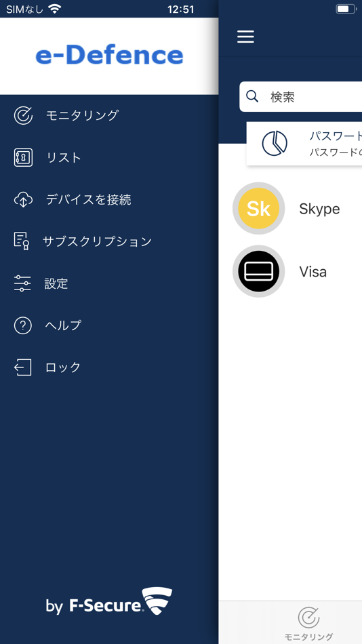Click the black credit card icon
Viewport: 362px width, 644px height.
[259, 271]
